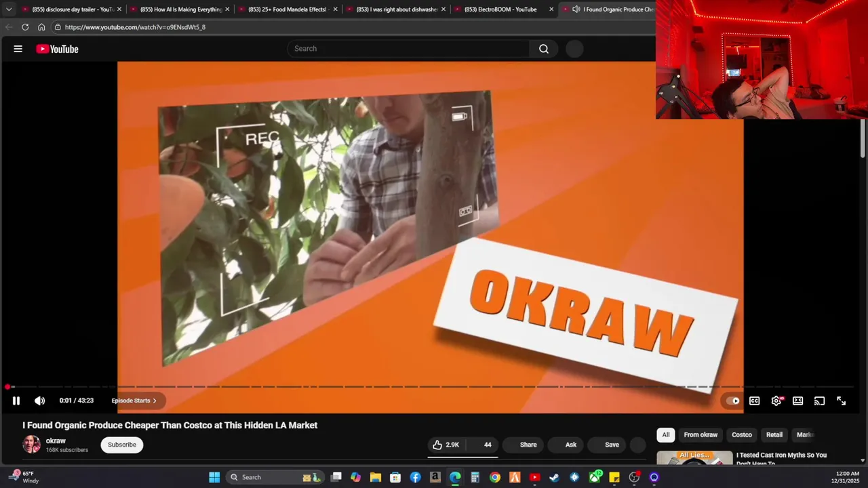
Task: Click the address bar URL
Action: pyautogui.click(x=135, y=27)
